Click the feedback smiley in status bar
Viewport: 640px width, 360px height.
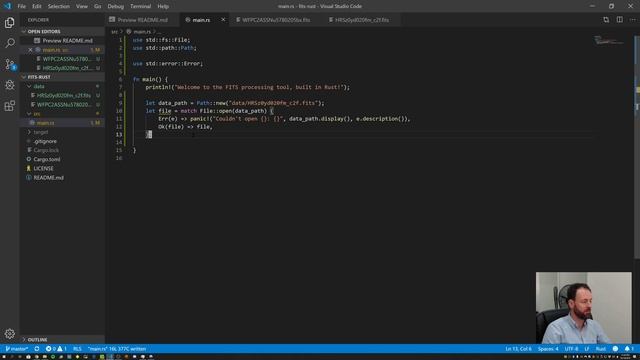[x=615, y=349]
